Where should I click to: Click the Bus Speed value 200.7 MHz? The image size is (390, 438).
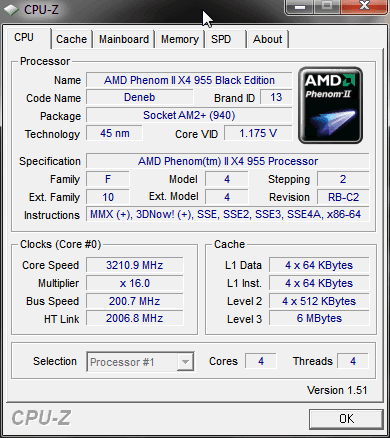click(x=135, y=301)
